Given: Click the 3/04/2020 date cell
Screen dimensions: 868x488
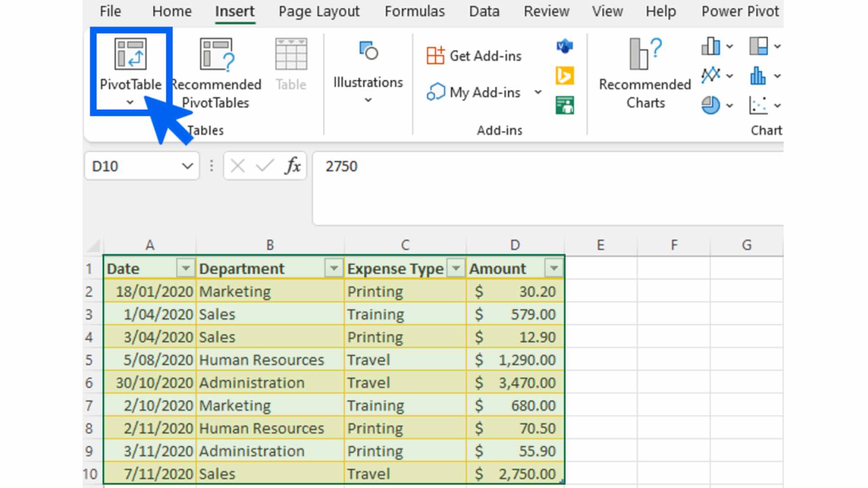Looking at the screenshot, I should point(150,337).
